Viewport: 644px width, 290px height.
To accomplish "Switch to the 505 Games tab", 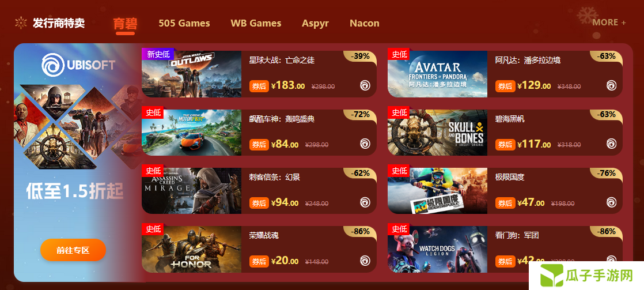I will [x=184, y=24].
